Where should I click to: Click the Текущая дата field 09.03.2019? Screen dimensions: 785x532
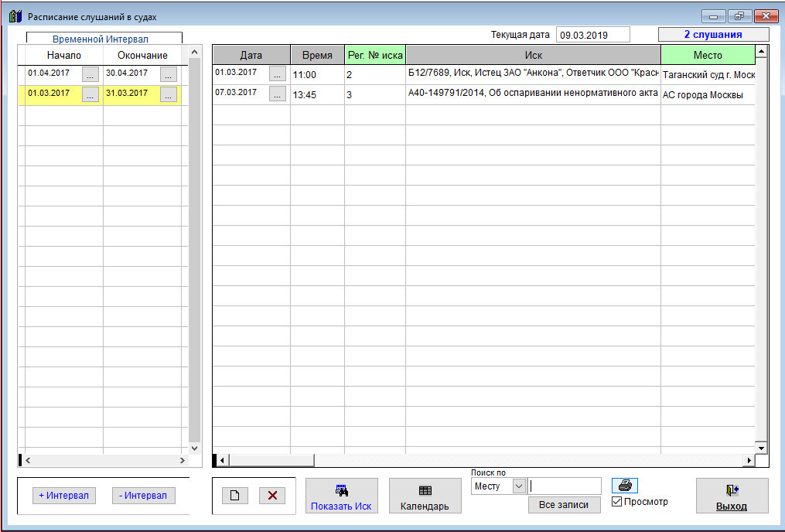[x=592, y=35]
